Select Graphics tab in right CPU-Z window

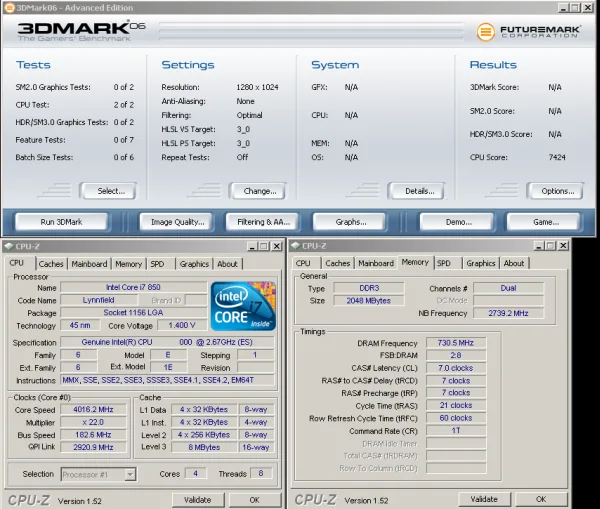(481, 263)
